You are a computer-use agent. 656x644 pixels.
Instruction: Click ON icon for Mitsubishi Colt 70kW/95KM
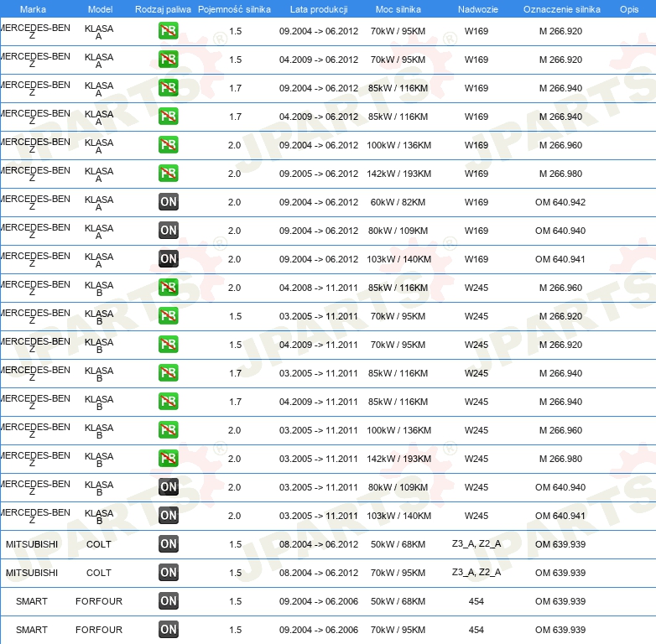pyautogui.click(x=169, y=573)
